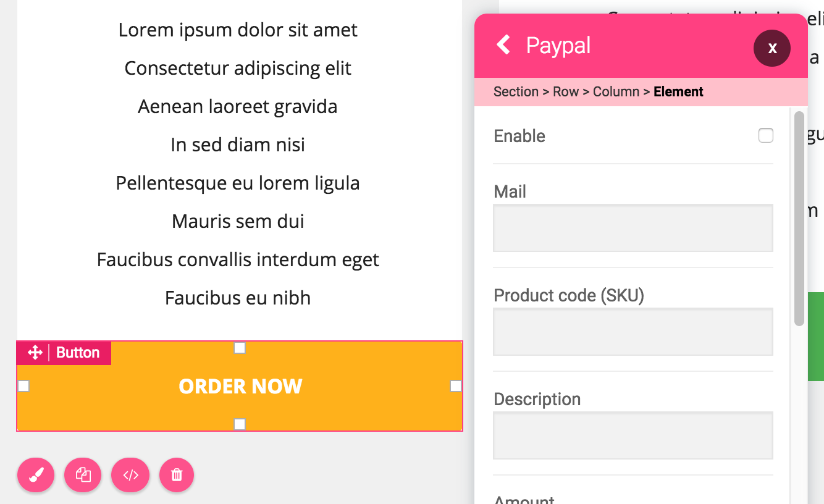Click the paintbrush style icon
Screen dimensions: 824x504
(36, 475)
